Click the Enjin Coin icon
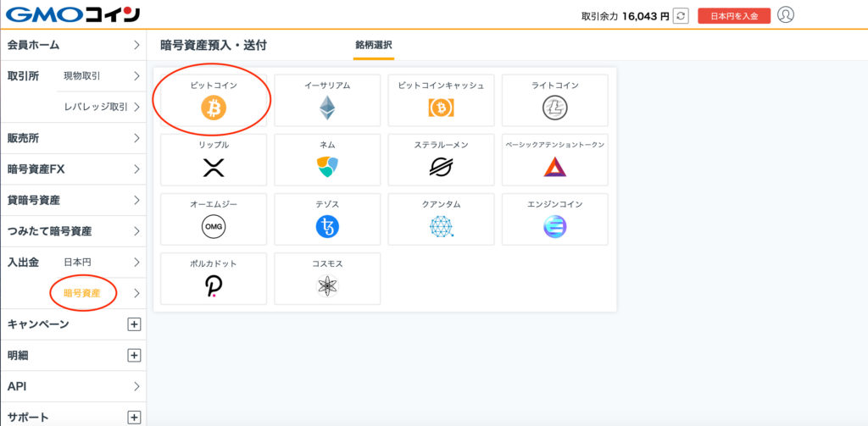868x426 pixels. 554,227
